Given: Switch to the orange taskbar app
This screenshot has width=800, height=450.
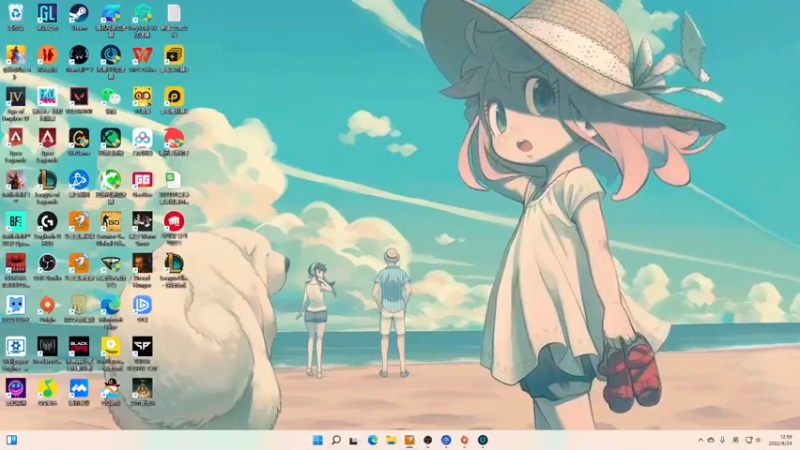Looking at the screenshot, I should coord(409,440).
